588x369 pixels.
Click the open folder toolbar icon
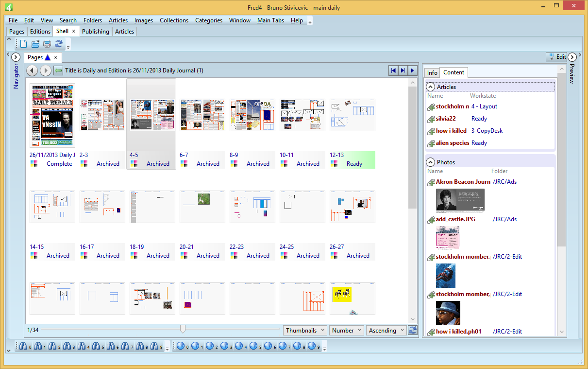(x=35, y=44)
